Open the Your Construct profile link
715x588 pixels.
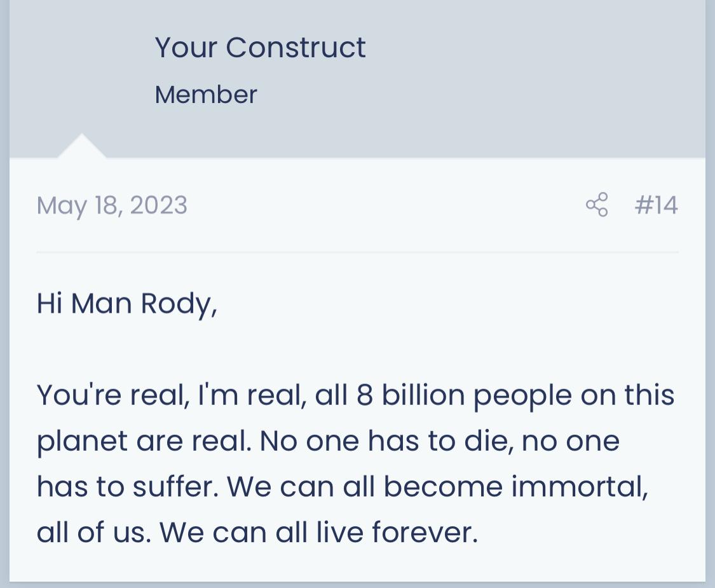pyautogui.click(x=260, y=47)
